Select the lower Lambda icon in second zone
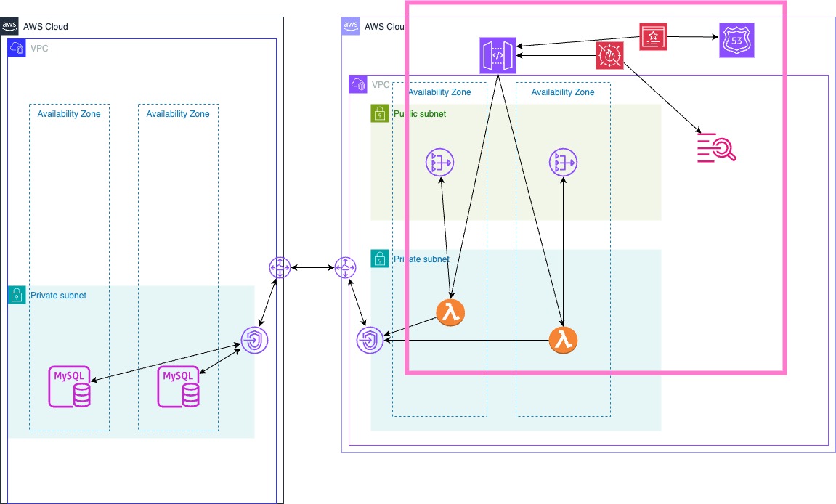 tap(563, 340)
